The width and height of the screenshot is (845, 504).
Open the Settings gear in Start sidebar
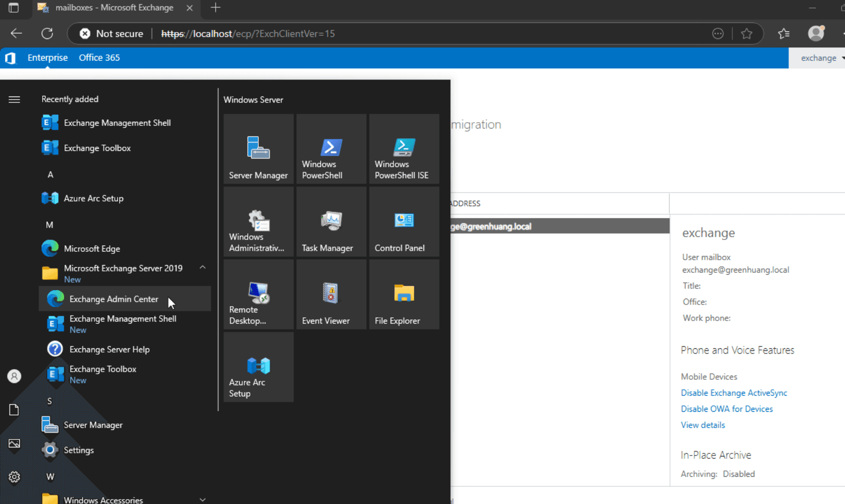pyautogui.click(x=14, y=477)
